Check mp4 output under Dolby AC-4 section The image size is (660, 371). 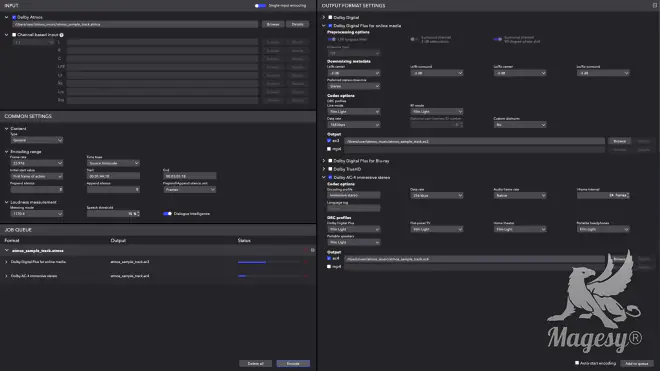pos(329,267)
